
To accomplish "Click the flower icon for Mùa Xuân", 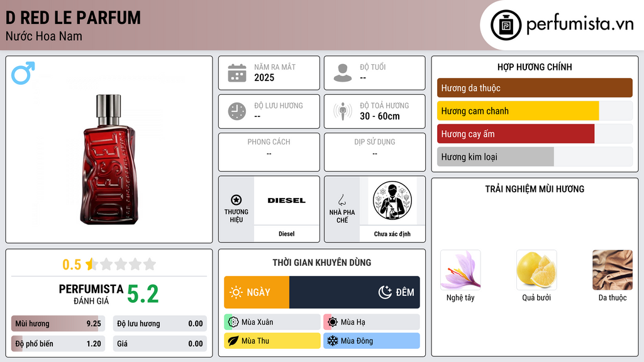I will 233,322.
